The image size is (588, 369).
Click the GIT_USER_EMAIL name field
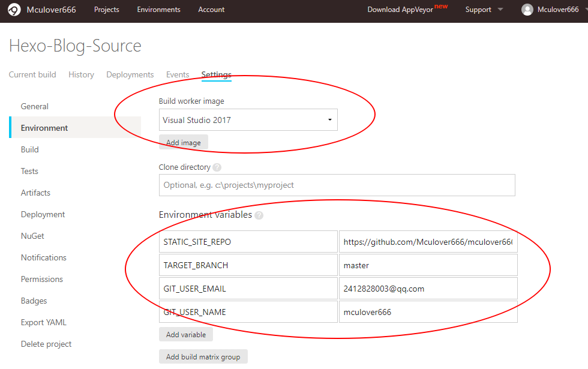click(248, 289)
